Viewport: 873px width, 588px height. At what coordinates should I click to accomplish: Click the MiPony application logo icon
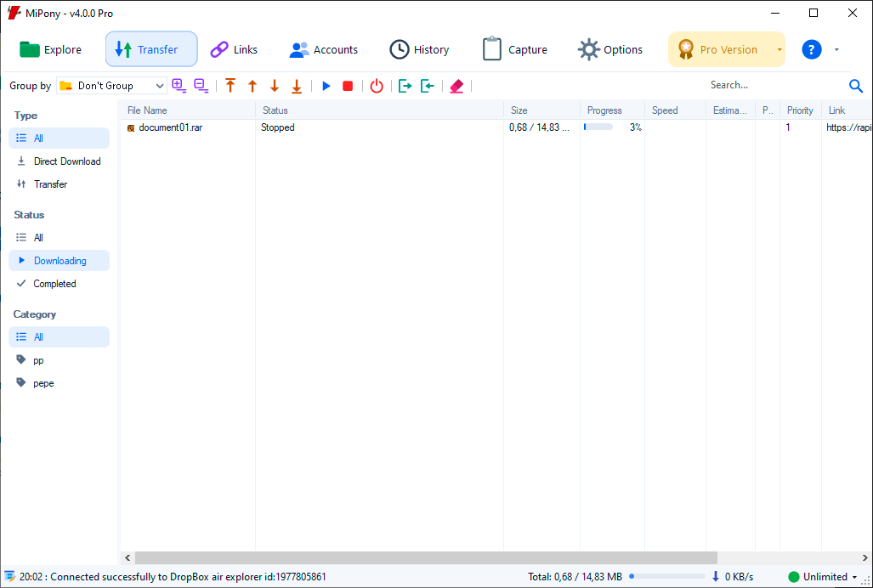(14, 13)
